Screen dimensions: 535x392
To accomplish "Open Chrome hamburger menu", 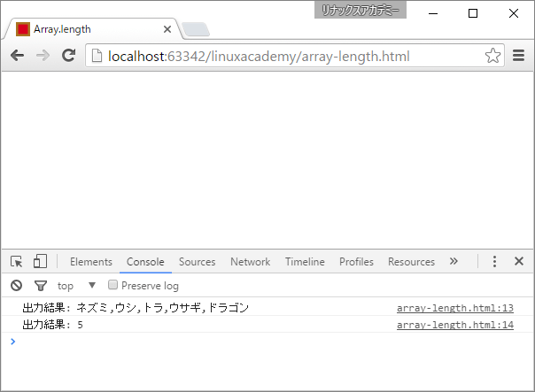I will point(518,55).
